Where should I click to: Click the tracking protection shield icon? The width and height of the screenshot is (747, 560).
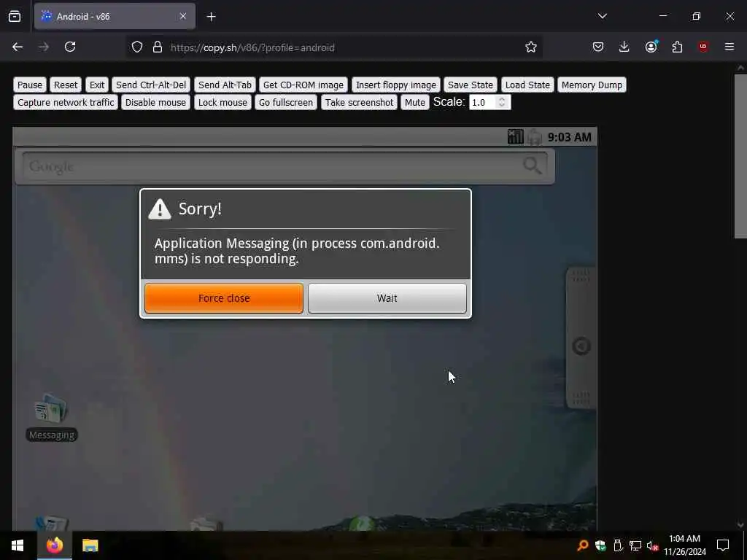137,47
